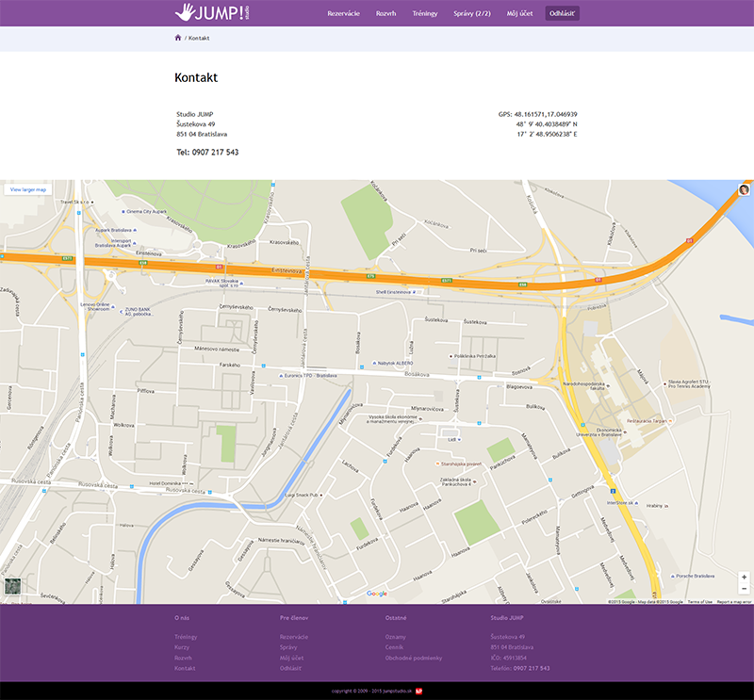Open Správy link in footer
Image resolution: width=754 pixels, height=700 pixels.
[x=288, y=647]
